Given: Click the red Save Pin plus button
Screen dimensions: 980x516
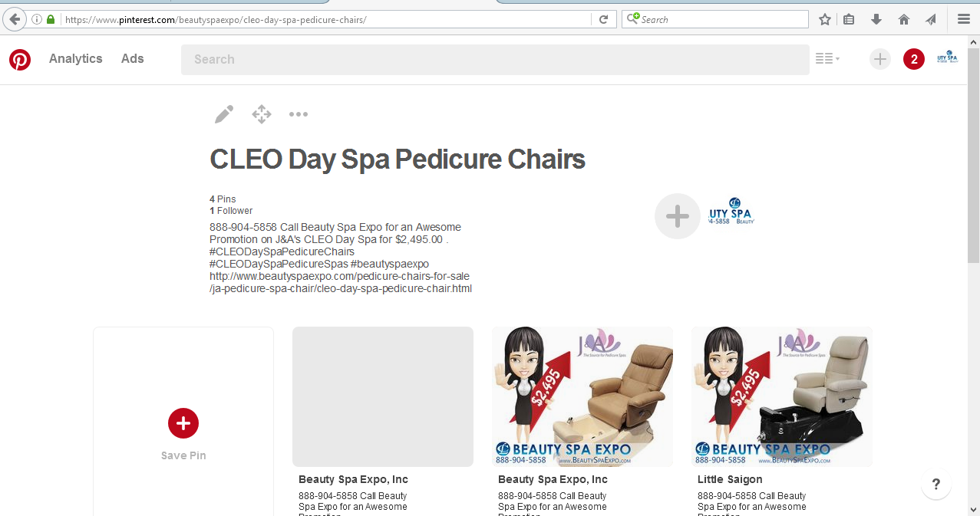Looking at the screenshot, I should (183, 423).
